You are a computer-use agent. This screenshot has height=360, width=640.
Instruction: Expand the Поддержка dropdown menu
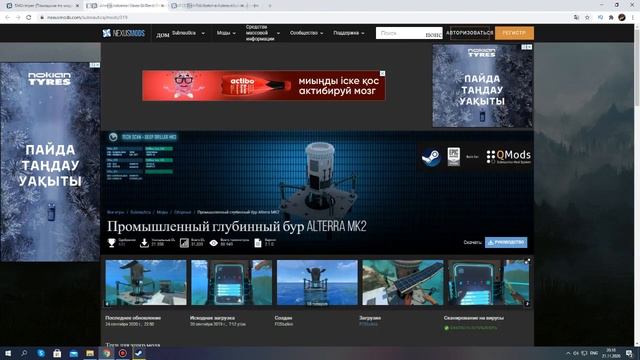348,33
